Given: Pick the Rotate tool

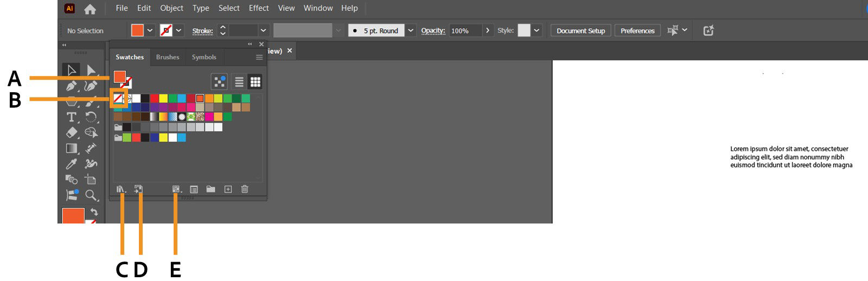Looking at the screenshot, I should pos(91,117).
